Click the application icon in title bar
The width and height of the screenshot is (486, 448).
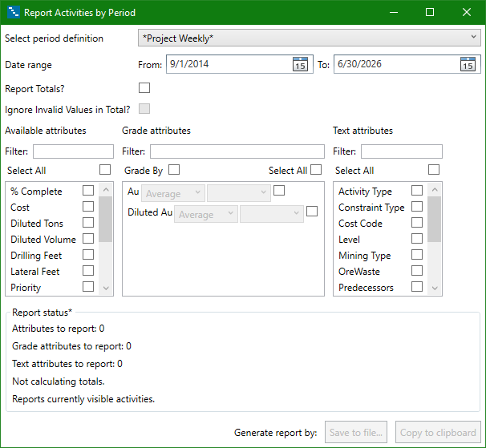pos(13,13)
